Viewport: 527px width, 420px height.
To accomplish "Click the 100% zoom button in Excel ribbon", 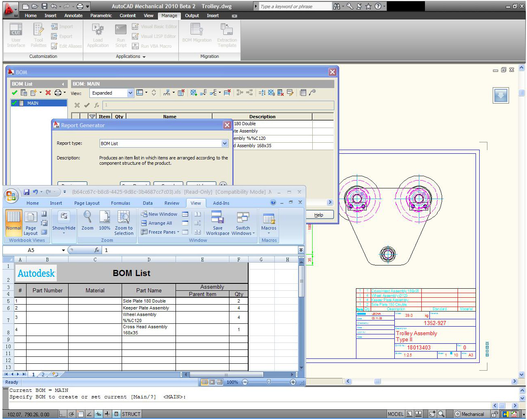I will tap(105, 221).
